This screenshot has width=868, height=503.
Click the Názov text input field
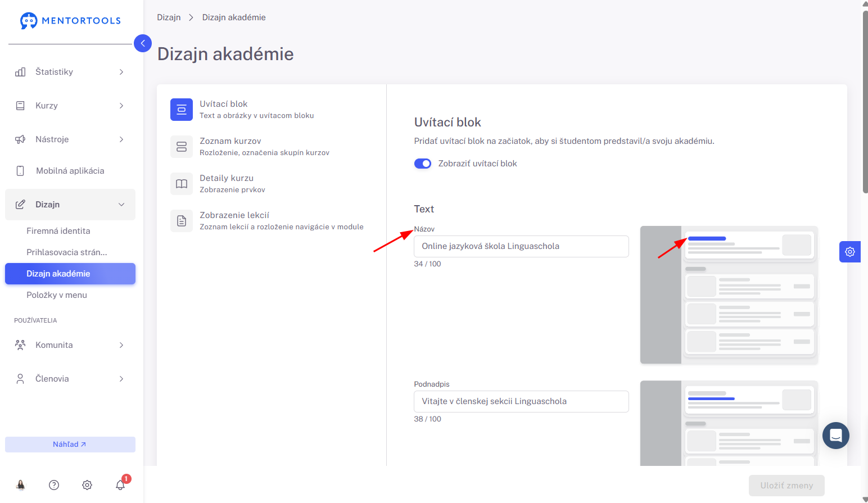click(x=521, y=246)
